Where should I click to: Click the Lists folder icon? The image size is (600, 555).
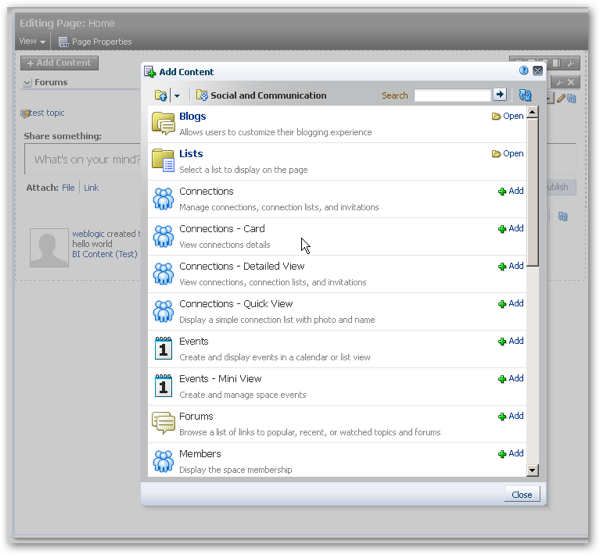pyautogui.click(x=163, y=160)
